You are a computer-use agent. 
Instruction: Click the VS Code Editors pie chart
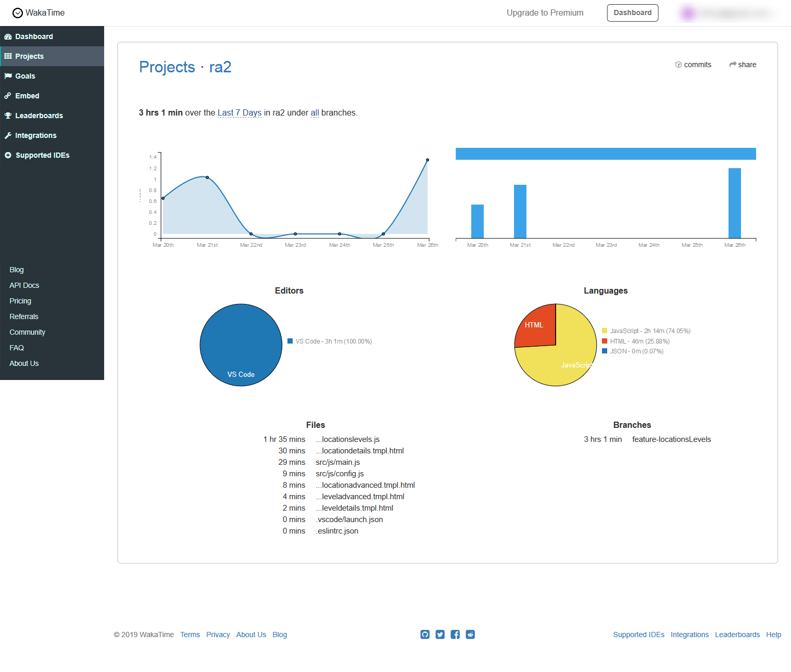pyautogui.click(x=241, y=345)
